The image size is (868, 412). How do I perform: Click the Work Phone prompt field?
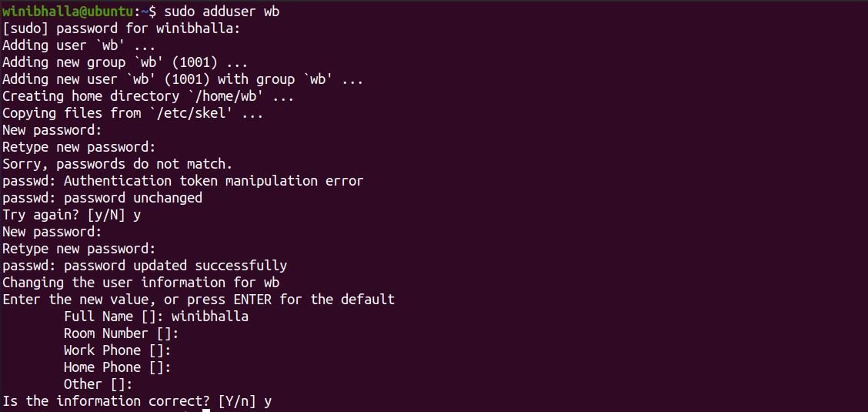click(117, 350)
